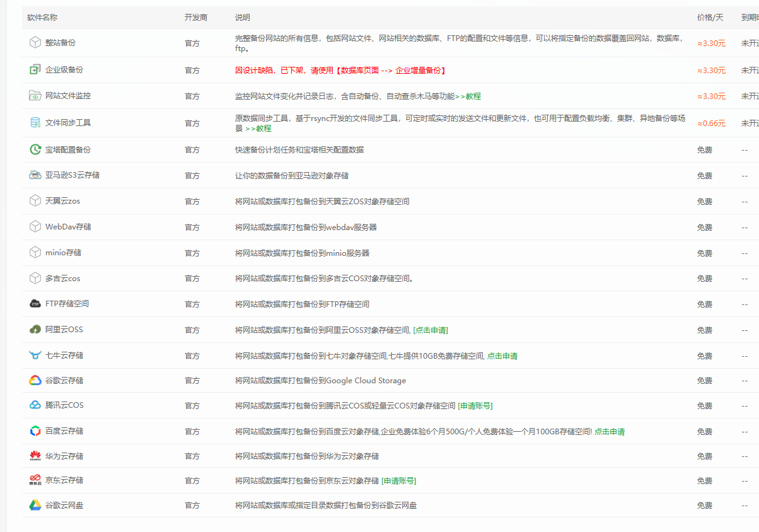Click 申请账号 link in 京东云存储 row

[x=398, y=480]
